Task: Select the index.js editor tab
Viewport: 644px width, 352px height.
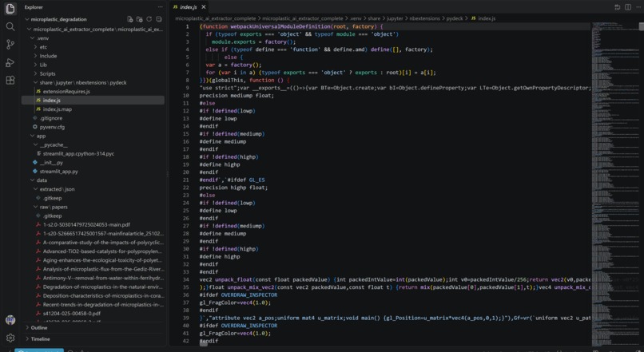Action: coord(189,7)
